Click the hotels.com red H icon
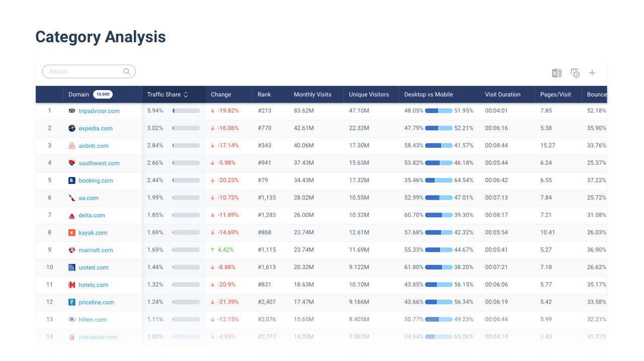This screenshot has width=644, height=361. pos(72,285)
